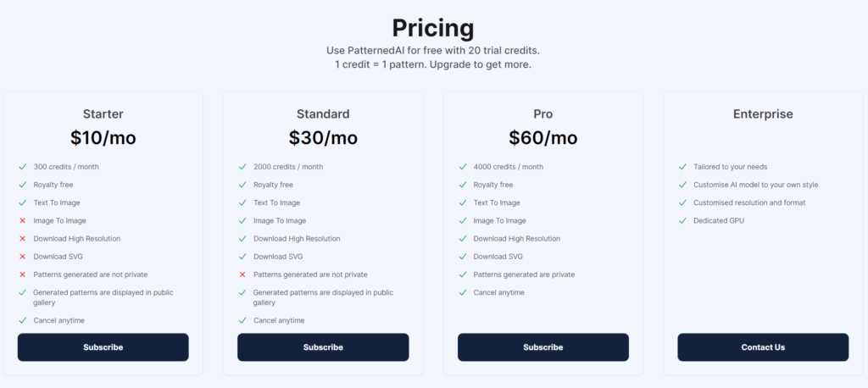
Task: Click red X beside Starter Image To Image
Action: (x=23, y=221)
